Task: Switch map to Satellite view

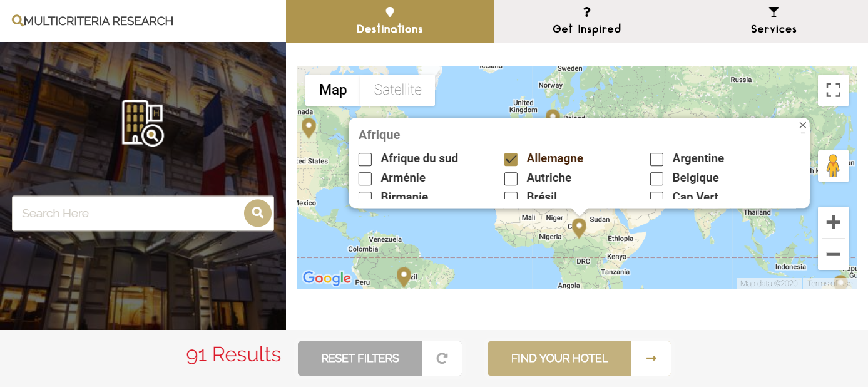Action: [x=397, y=90]
